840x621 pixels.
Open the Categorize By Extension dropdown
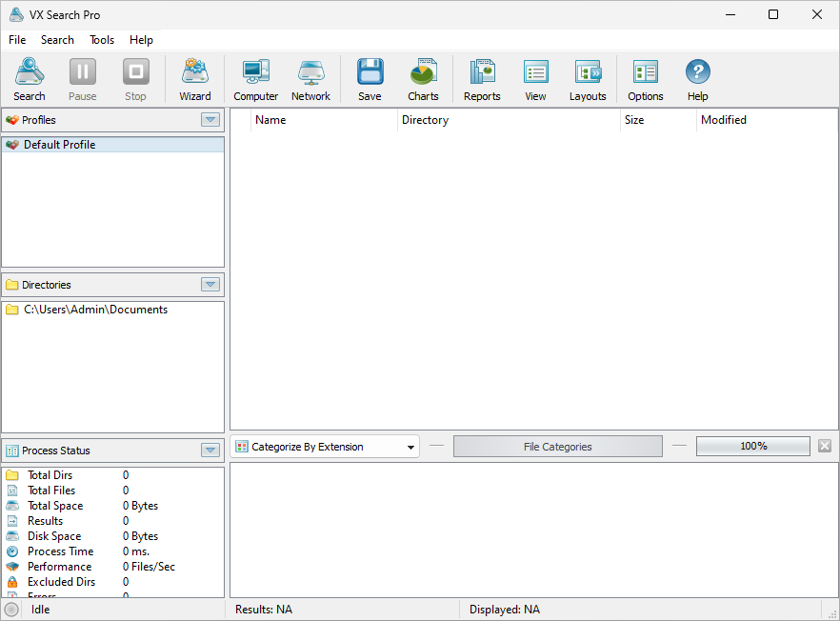coord(410,446)
